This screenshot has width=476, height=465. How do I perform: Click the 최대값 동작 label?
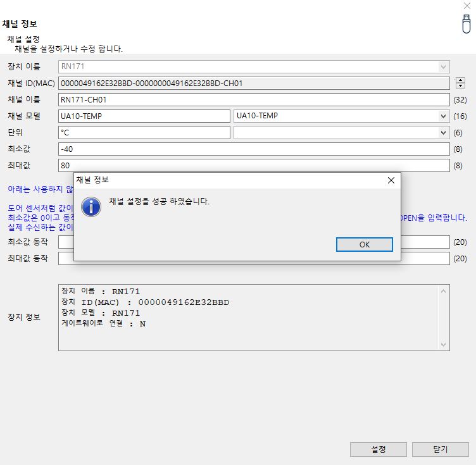coord(28,258)
